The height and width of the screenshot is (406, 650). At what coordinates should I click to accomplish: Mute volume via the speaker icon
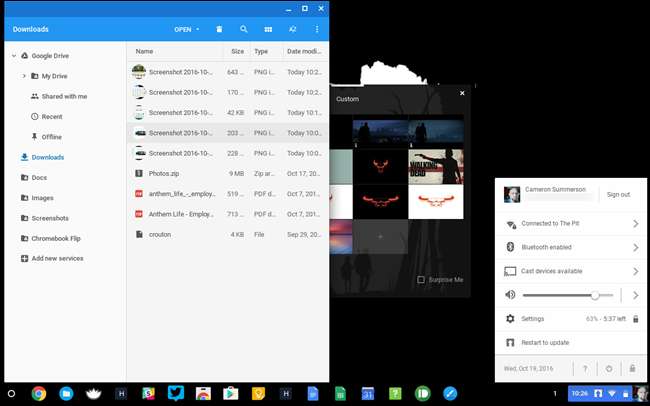510,295
